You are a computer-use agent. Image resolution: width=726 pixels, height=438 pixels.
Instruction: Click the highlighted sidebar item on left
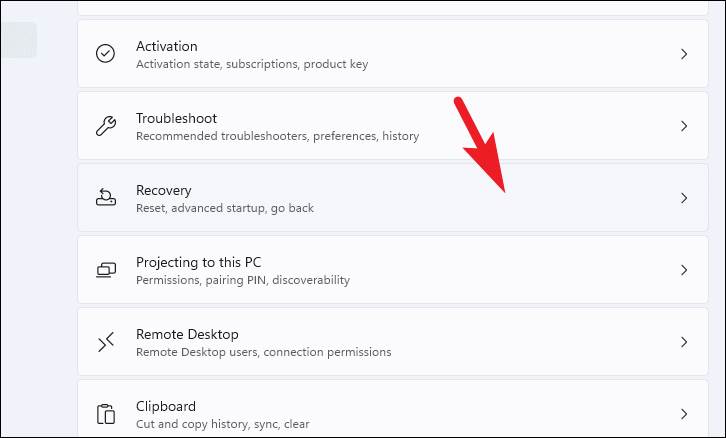(19, 40)
